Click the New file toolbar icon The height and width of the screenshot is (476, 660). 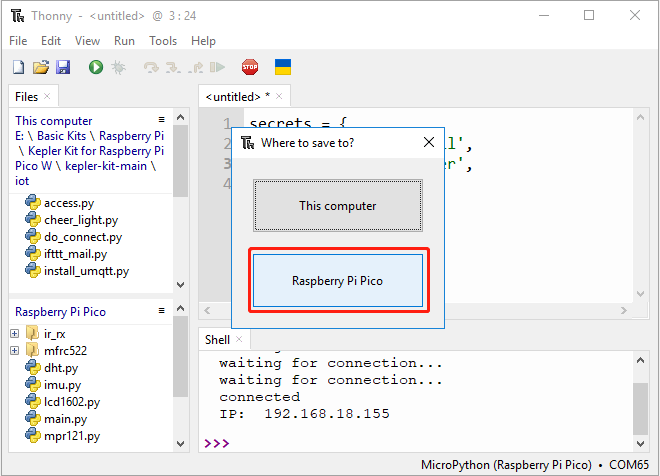pos(19,67)
